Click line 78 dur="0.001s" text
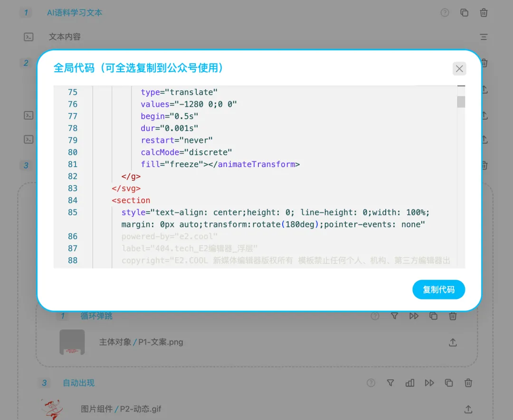The image size is (513, 420). click(x=170, y=128)
